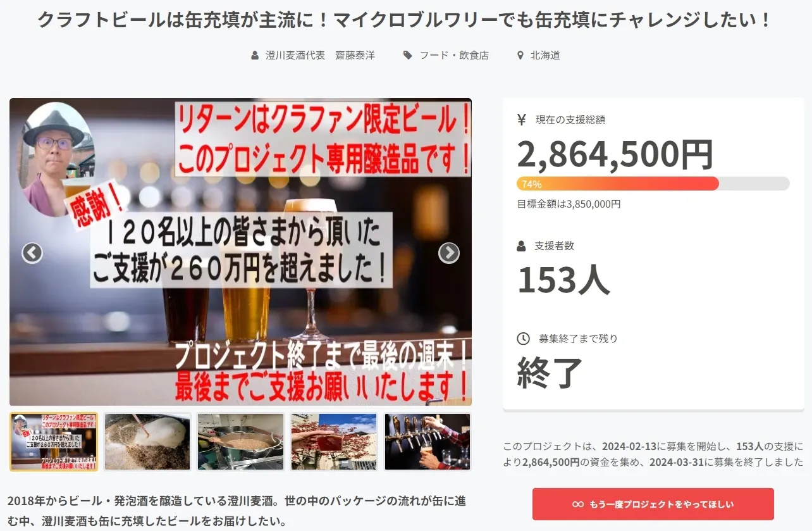
Task: Click the infinity icon on the red button
Action: 577,504
